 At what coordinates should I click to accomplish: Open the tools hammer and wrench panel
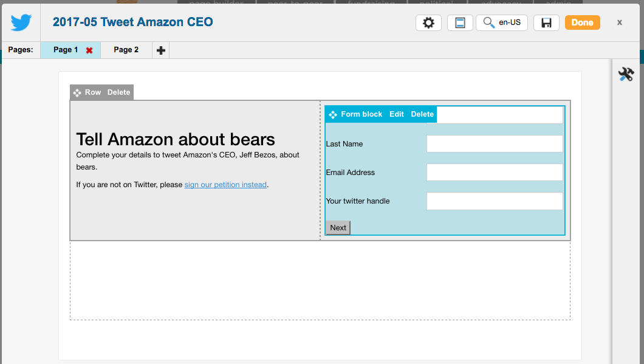click(626, 75)
